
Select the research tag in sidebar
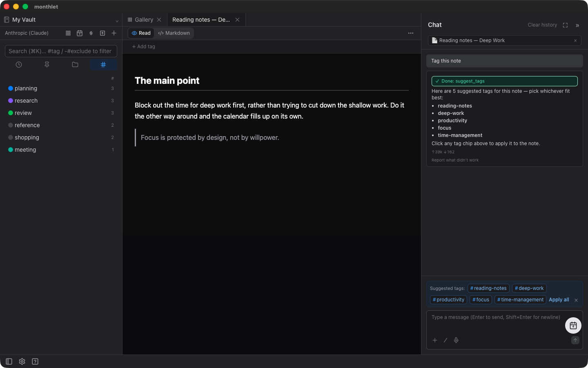tap(61, 101)
